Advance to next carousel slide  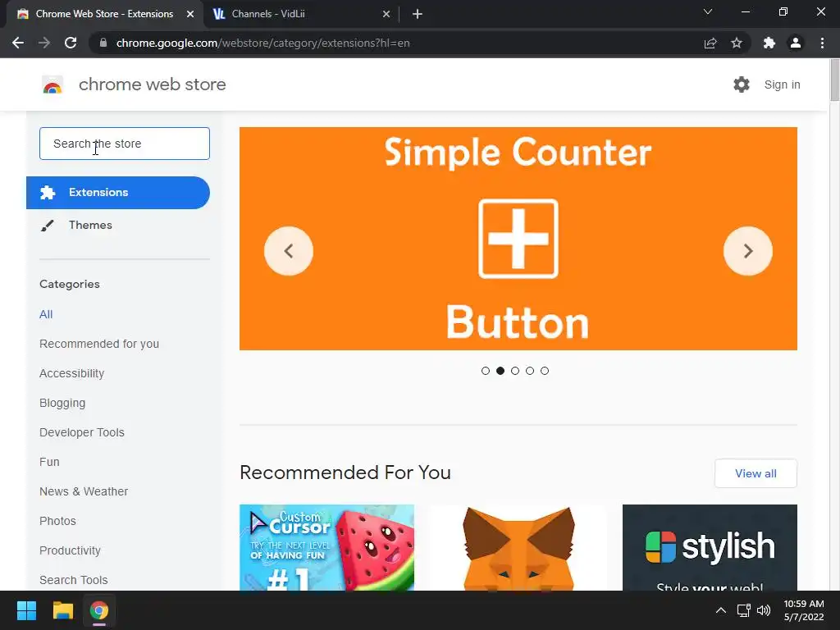(x=748, y=251)
